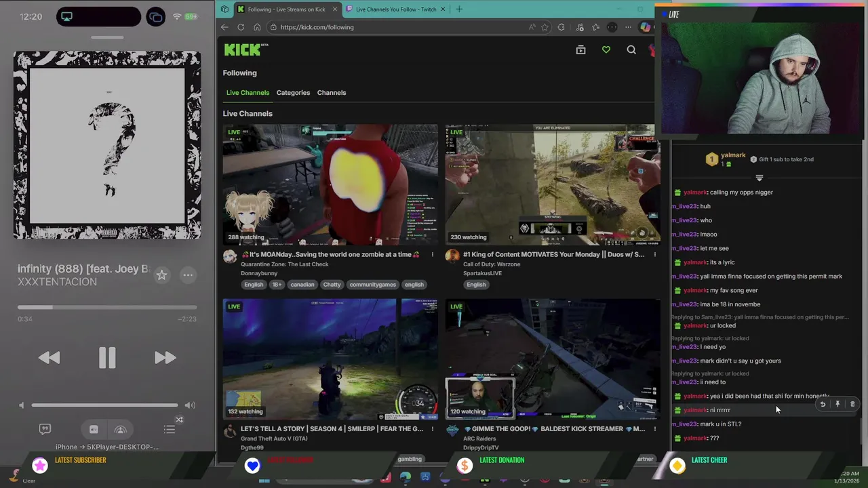
Task: Open the AirPlay audio output icon
Action: [x=121, y=429]
